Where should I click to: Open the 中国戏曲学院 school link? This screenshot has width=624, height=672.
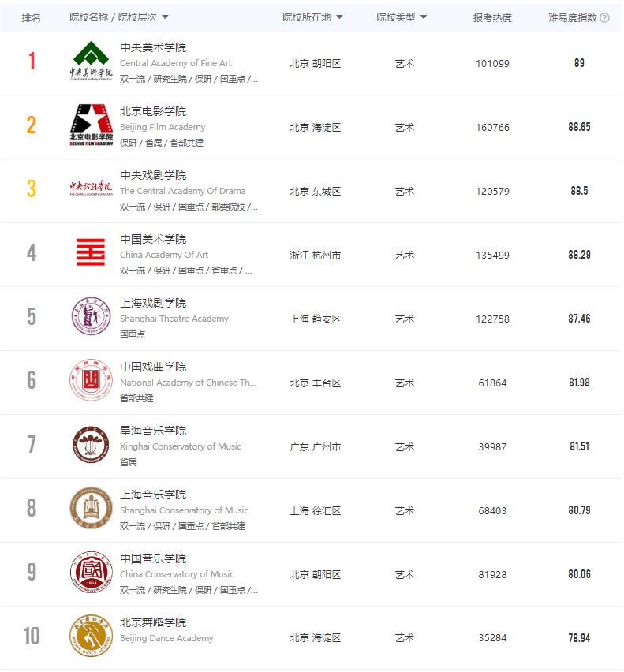click(153, 367)
